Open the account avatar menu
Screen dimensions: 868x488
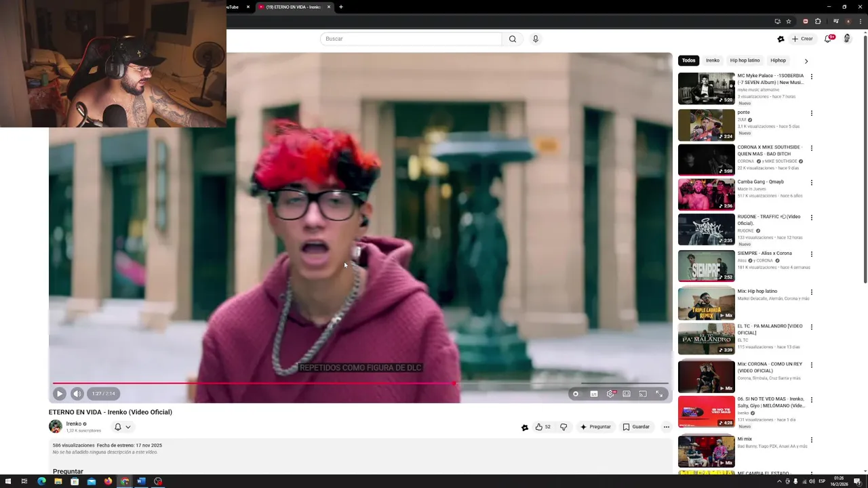847,39
